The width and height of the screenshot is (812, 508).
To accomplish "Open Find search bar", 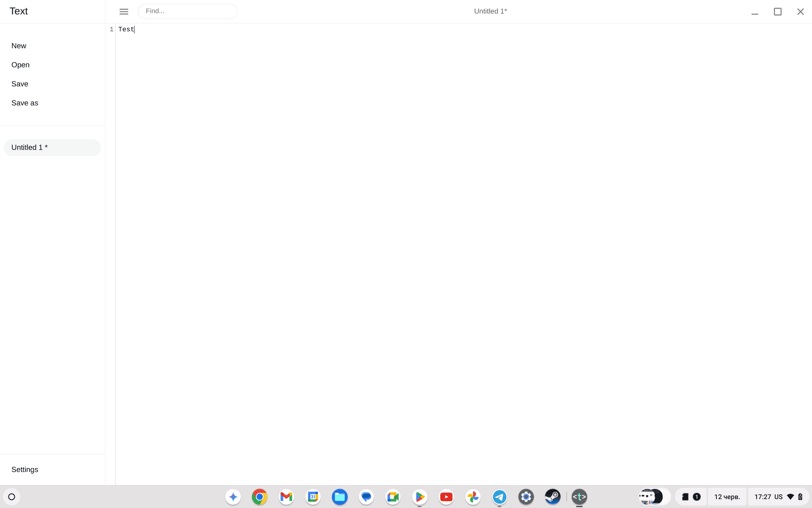I will point(188,11).
